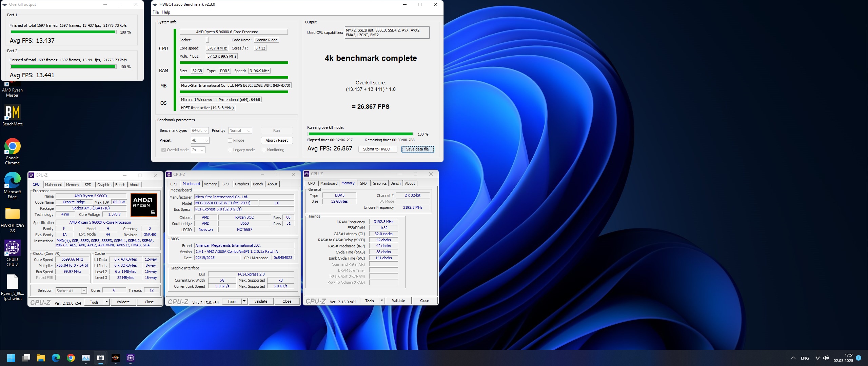Click the Overkill output window title icon
This screenshot has height=366, width=868.
coord(5,4)
